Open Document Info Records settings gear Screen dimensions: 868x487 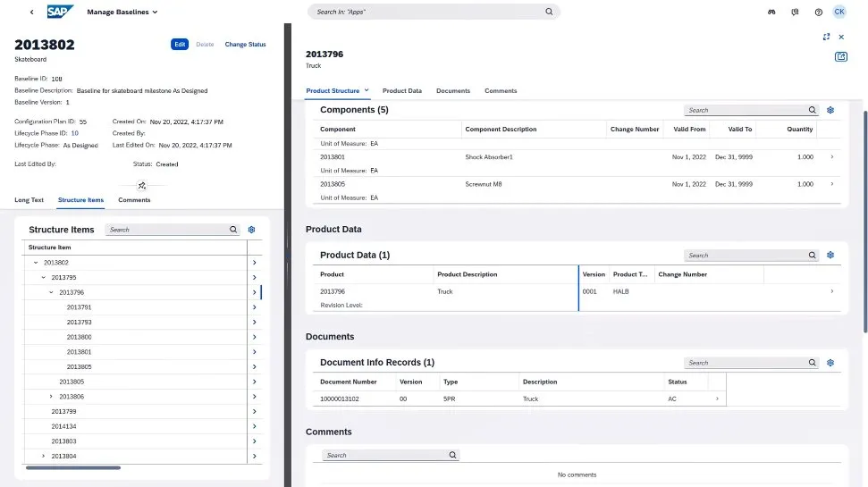[x=830, y=363]
